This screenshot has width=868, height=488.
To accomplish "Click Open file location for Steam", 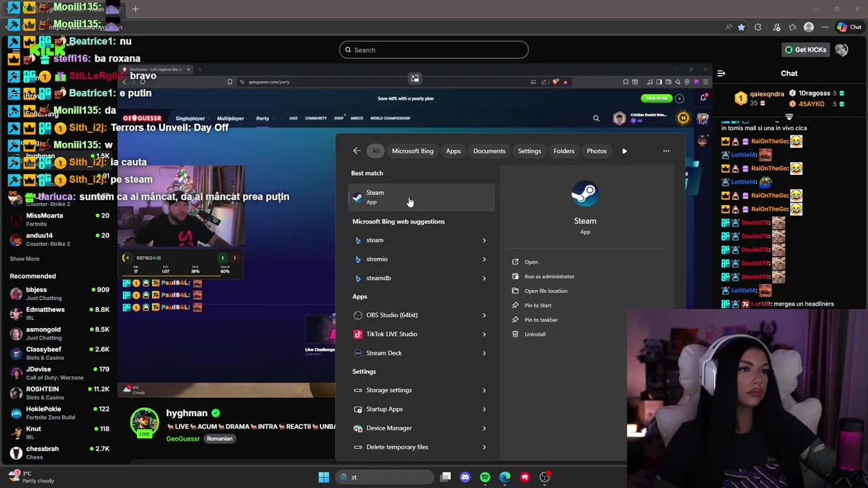I will click(x=546, y=291).
